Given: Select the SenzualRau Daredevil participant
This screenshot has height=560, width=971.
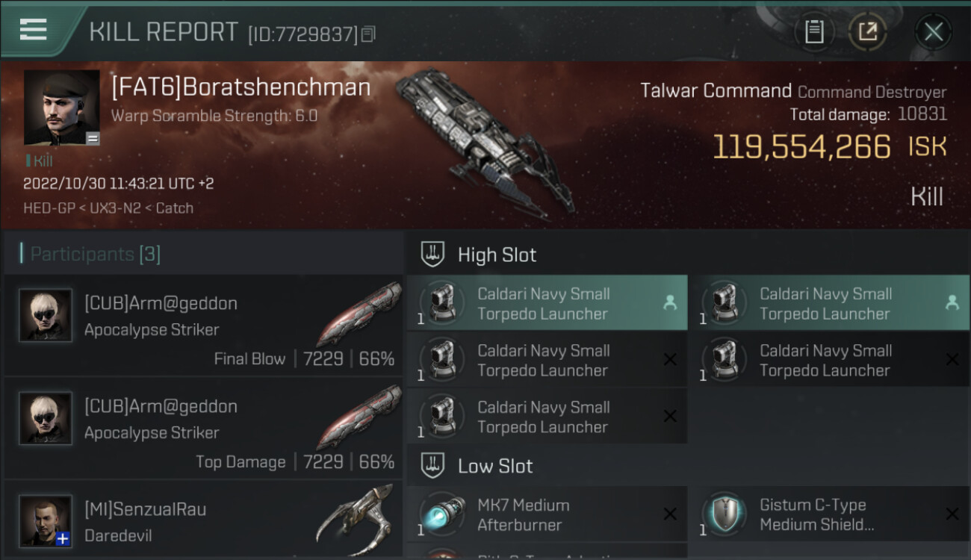Looking at the screenshot, I should (x=203, y=522).
